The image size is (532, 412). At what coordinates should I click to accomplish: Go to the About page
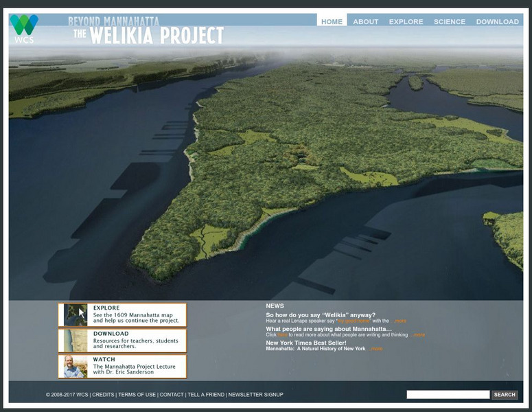click(x=365, y=22)
